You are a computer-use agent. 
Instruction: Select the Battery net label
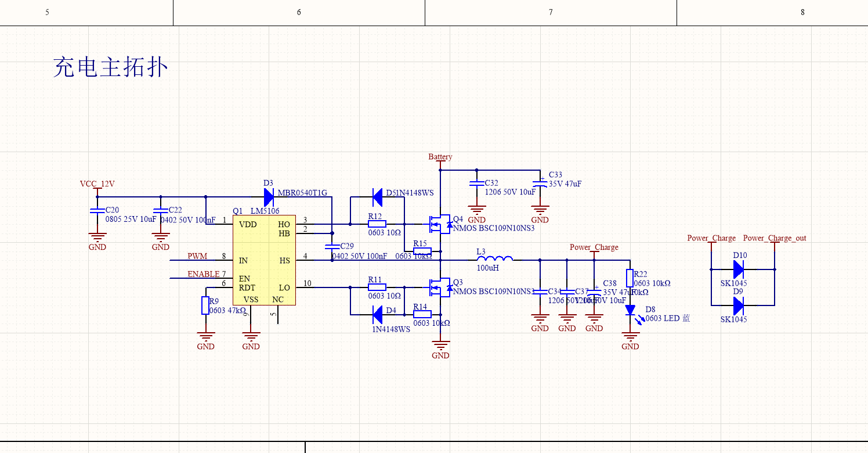pyautogui.click(x=440, y=157)
